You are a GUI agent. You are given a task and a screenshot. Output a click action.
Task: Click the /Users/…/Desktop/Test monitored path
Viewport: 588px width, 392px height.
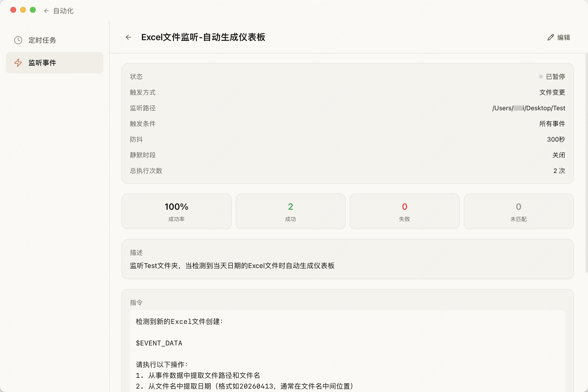(529, 108)
